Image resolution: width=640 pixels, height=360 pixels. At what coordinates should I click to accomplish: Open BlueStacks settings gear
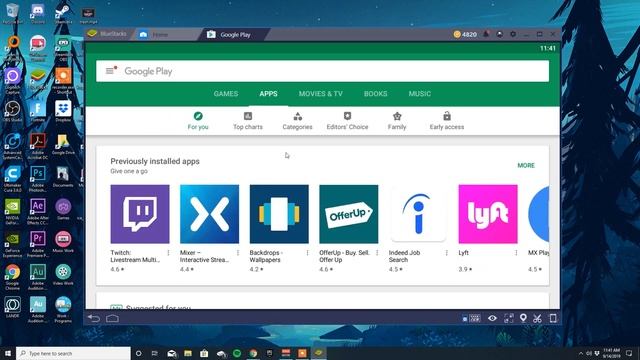point(513,34)
